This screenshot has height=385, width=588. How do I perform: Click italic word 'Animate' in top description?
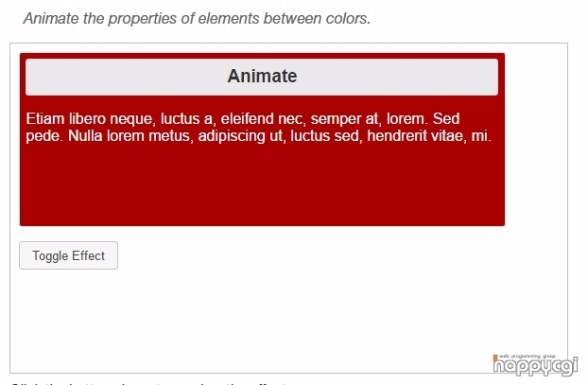tap(51, 18)
